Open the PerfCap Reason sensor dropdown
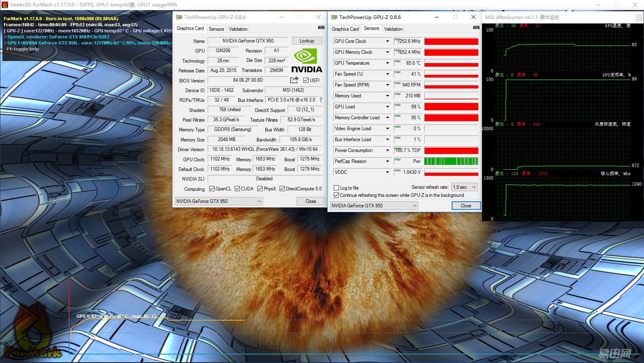This screenshot has width=644, height=363. tap(387, 161)
